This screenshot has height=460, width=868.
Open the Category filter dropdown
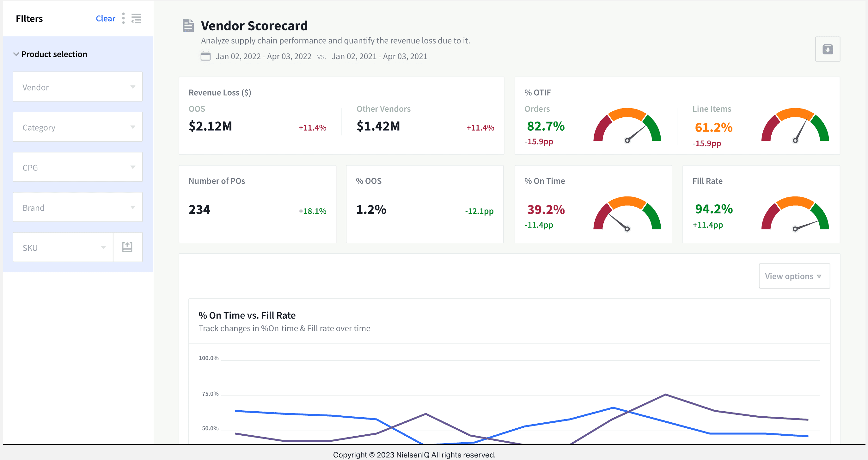click(77, 127)
